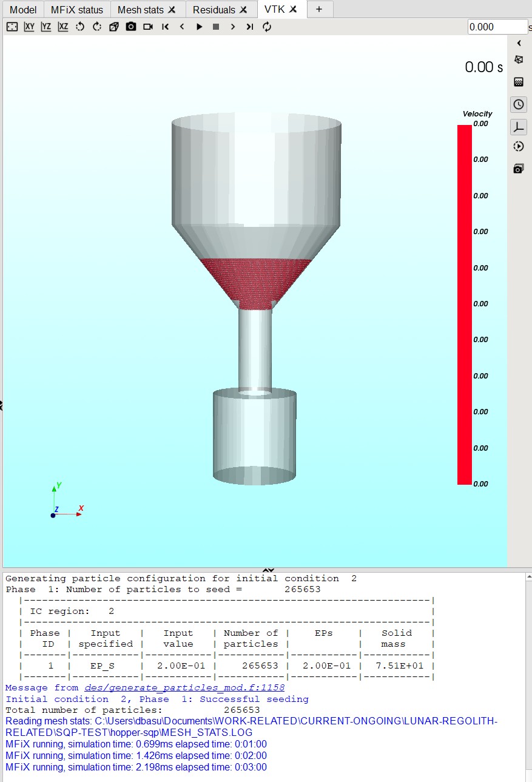Screen dimensions: 532x782
Task: Rotate the view counter-clockwise
Action: [80, 27]
